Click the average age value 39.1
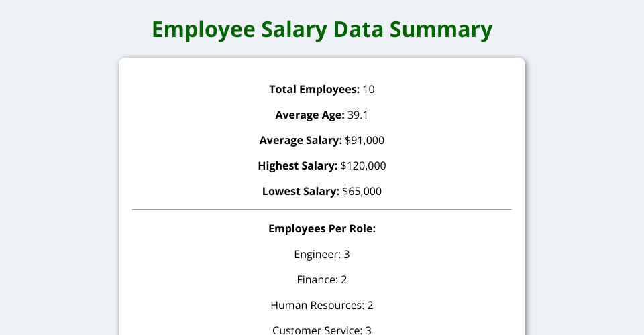 pos(358,115)
